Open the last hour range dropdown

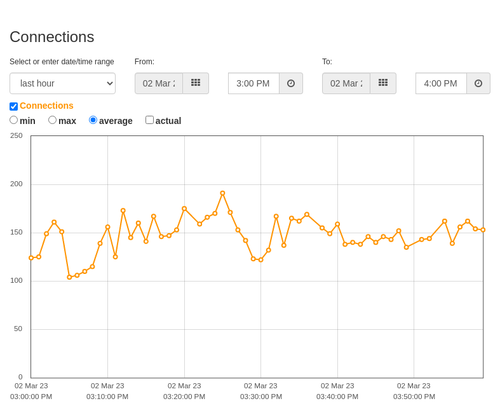point(63,83)
